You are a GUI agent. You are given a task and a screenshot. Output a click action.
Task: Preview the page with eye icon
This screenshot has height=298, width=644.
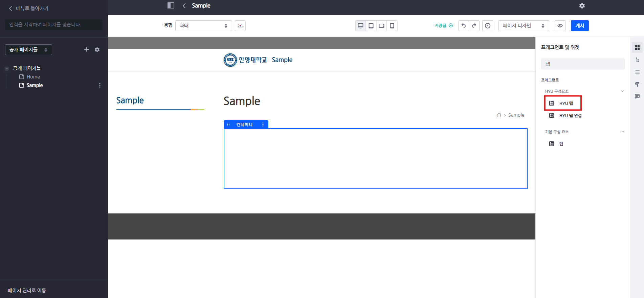click(560, 26)
